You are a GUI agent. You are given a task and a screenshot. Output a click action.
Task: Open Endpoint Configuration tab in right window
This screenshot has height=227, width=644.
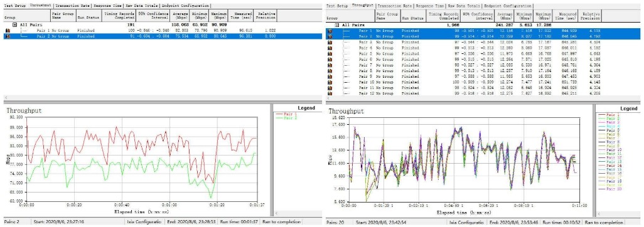tap(508, 6)
